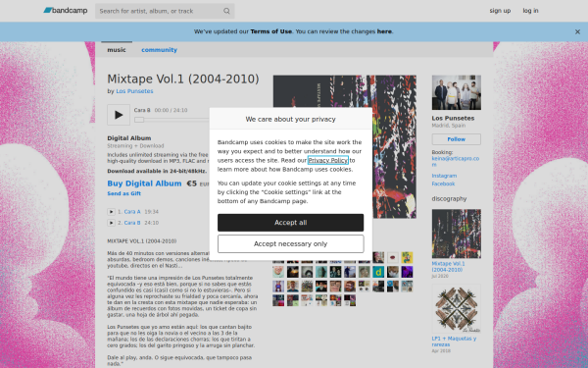This screenshot has width=588, height=368.
Task: Switch to the community tab
Action: point(159,50)
